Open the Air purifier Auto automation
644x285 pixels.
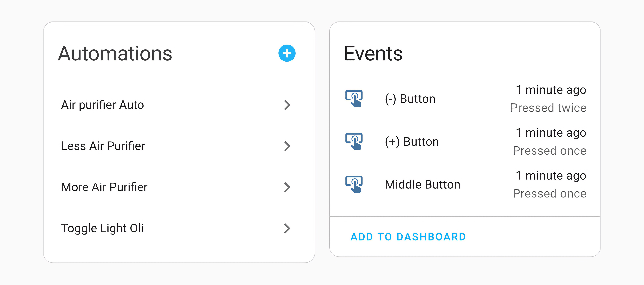pyautogui.click(x=179, y=105)
